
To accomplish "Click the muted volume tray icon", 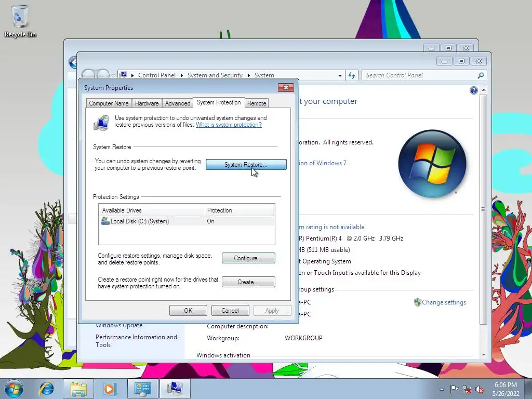I will pyautogui.click(x=480, y=389).
